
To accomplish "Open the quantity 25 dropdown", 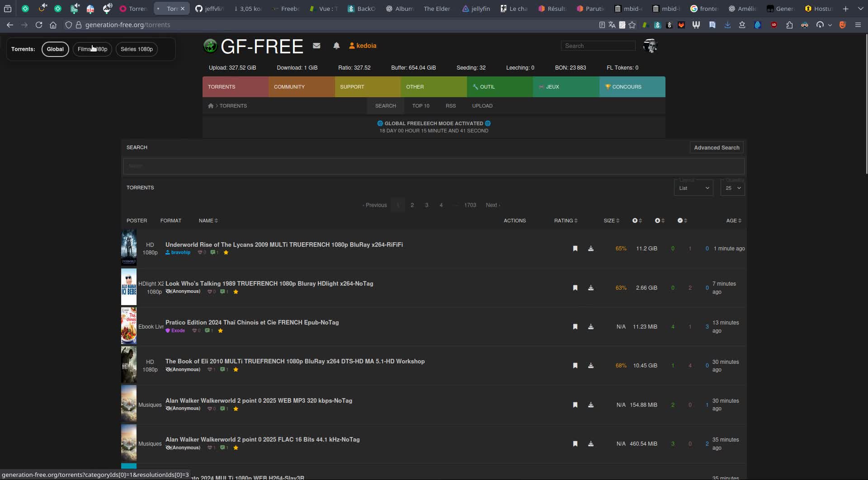I will coord(732,188).
